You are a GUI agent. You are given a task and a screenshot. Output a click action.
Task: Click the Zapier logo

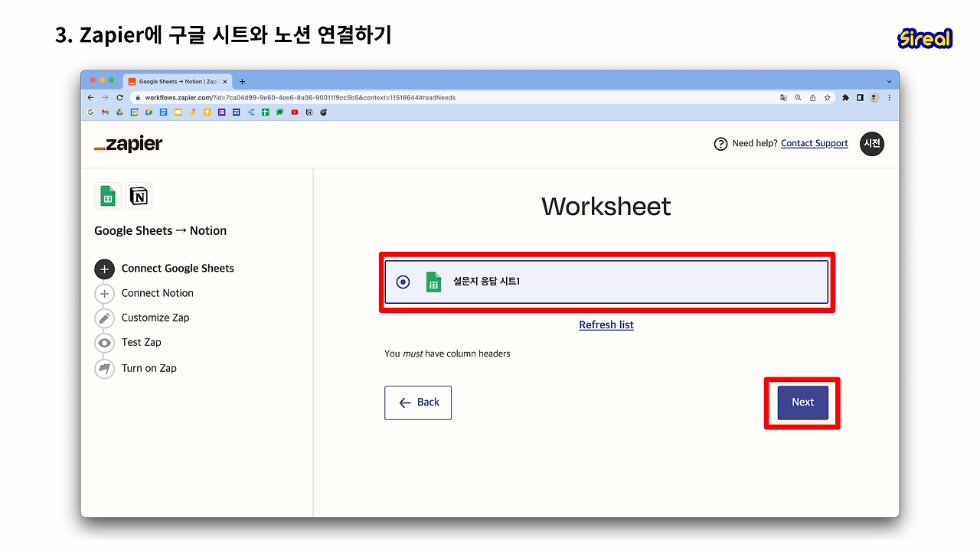click(129, 144)
